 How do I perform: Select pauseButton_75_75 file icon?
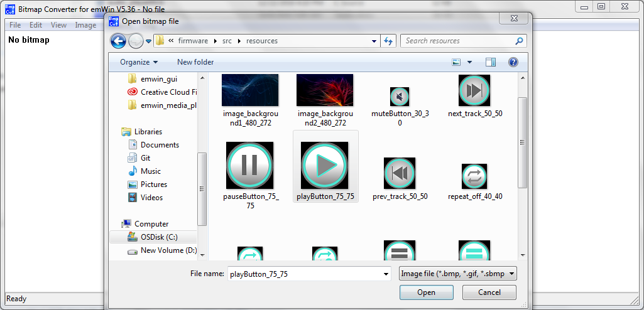click(249, 165)
